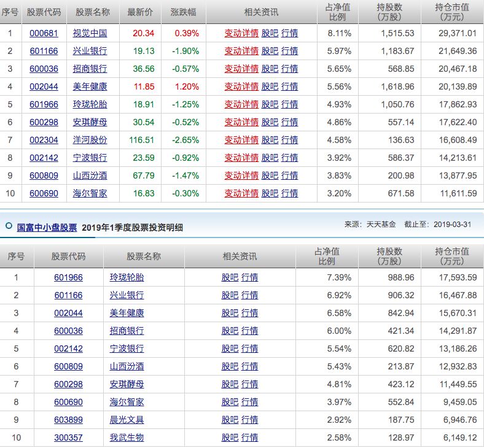The image size is (484, 448).
Task: Select shares value 1,618.96
Action: (x=397, y=87)
